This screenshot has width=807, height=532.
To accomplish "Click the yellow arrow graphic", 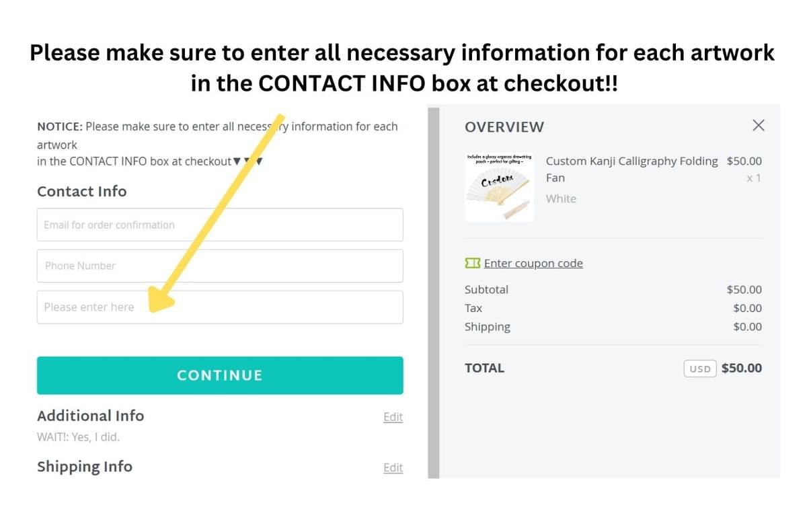I will point(216,213).
